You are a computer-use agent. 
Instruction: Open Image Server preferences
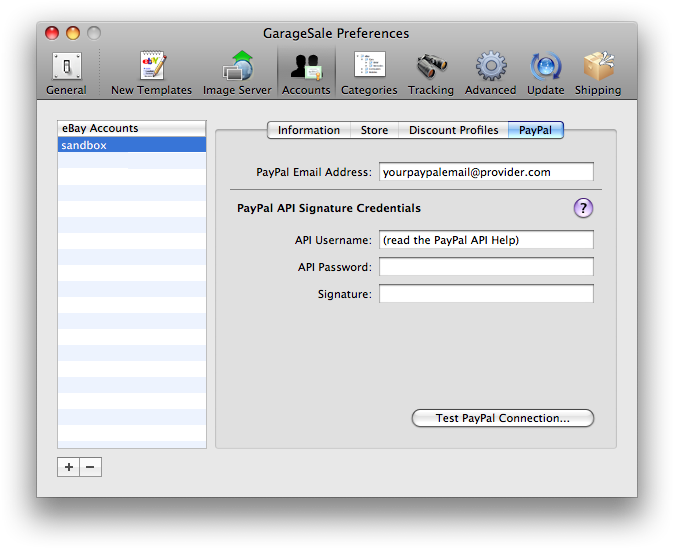coord(237,73)
